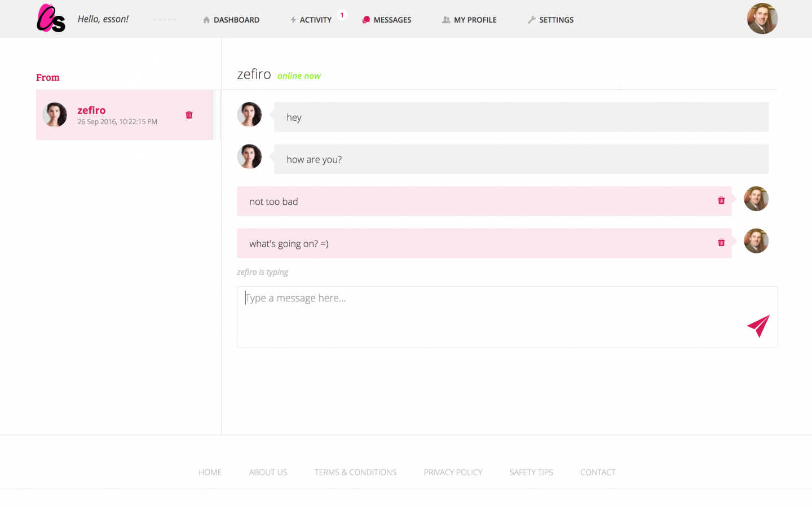Open user avatar in top right corner
The image size is (812, 508).
(762, 19)
